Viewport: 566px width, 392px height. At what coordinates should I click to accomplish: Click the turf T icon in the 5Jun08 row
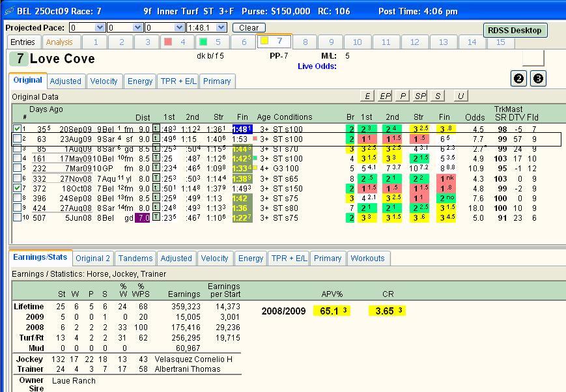point(156,217)
